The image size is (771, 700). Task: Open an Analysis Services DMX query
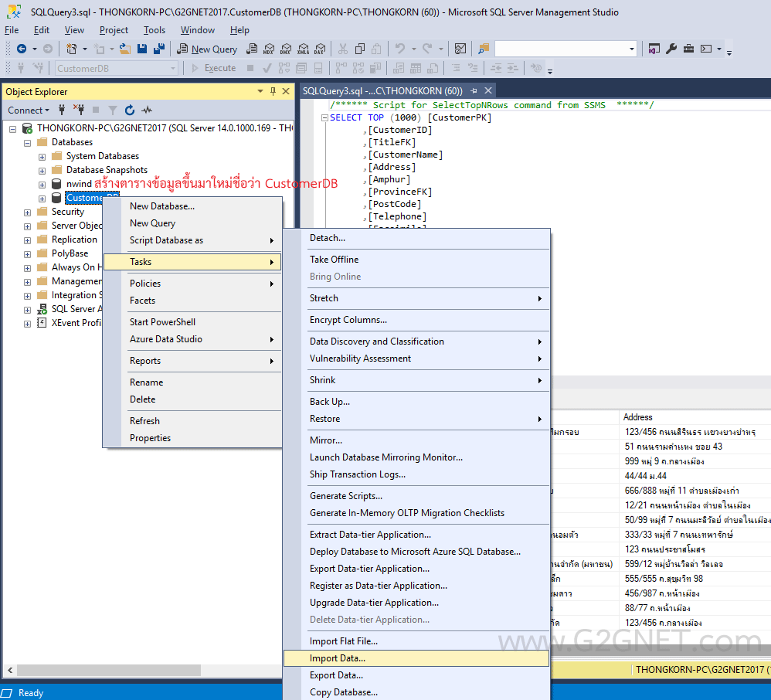(286, 49)
